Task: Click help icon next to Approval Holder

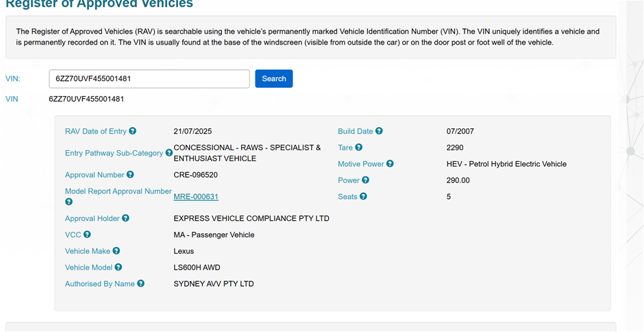Action: click(x=125, y=218)
